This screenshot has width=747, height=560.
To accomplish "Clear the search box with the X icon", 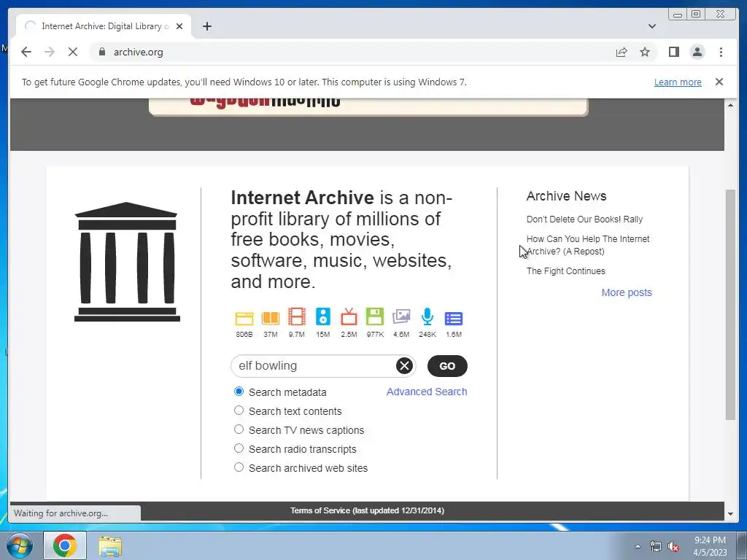I will (404, 366).
